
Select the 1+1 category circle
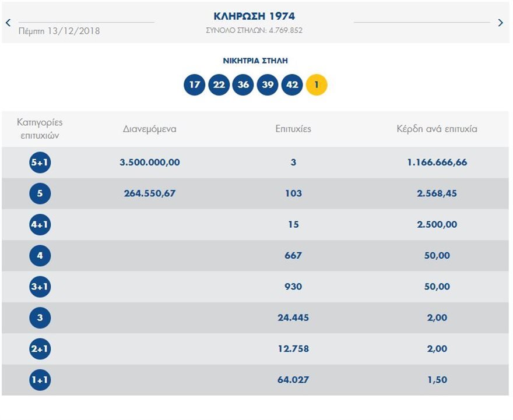tap(39, 379)
